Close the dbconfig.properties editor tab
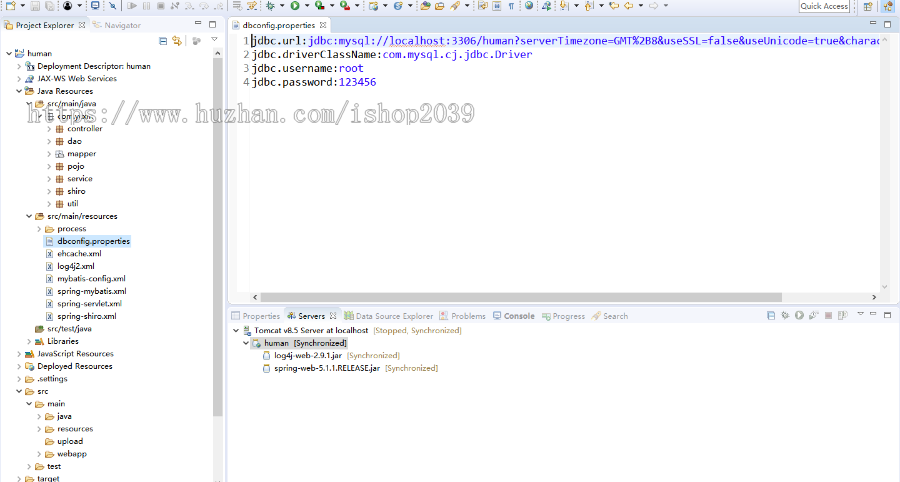This screenshot has width=900, height=482. tap(323, 25)
